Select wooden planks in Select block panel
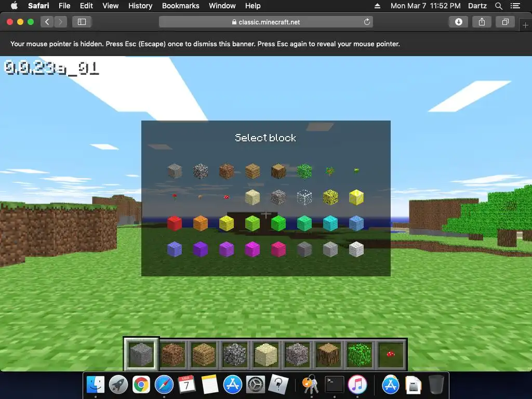This screenshot has height=399, width=532. 252,171
